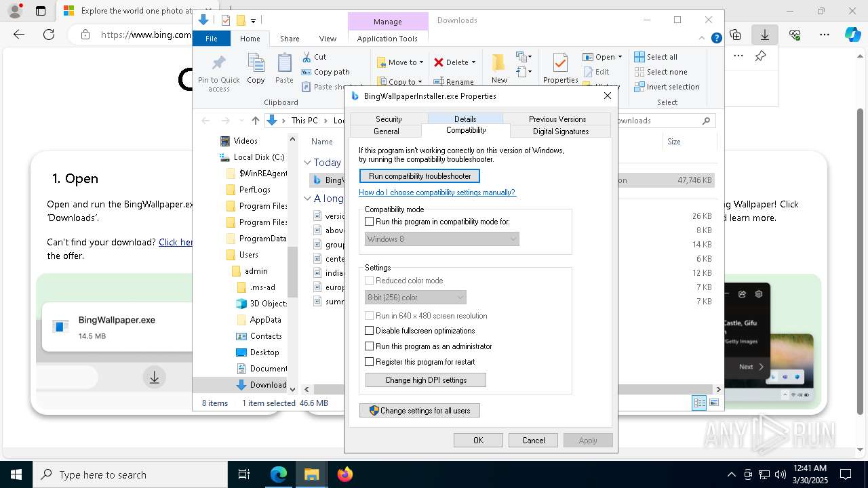The width and height of the screenshot is (868, 488).
Task: Select AppData folder in navigation tree
Action: [x=258, y=320]
